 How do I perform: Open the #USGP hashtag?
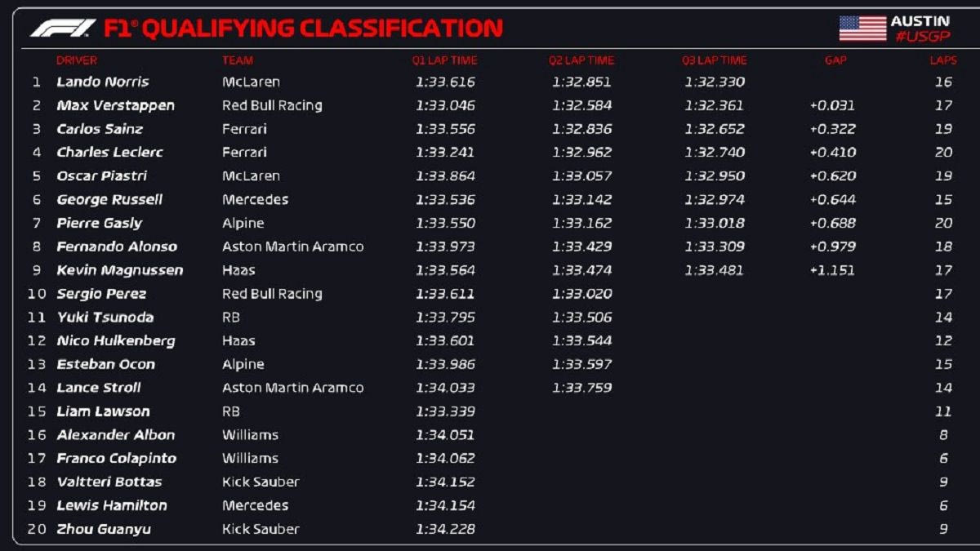click(x=922, y=37)
